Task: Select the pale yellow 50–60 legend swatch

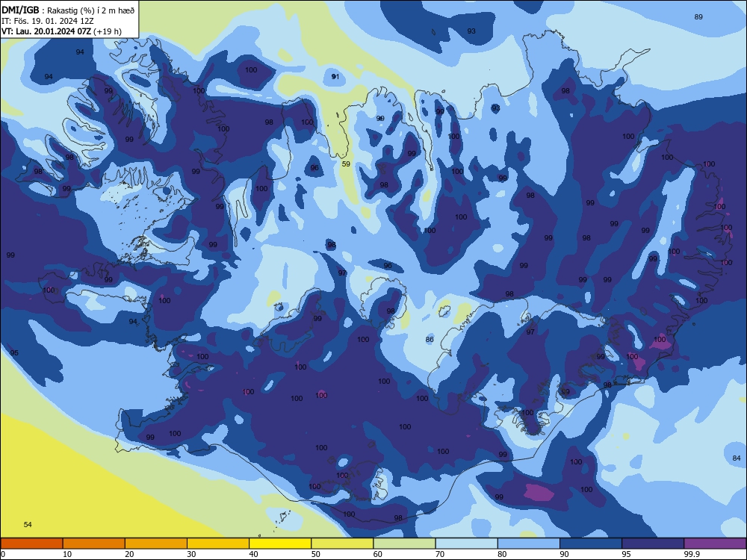Action: (342, 544)
